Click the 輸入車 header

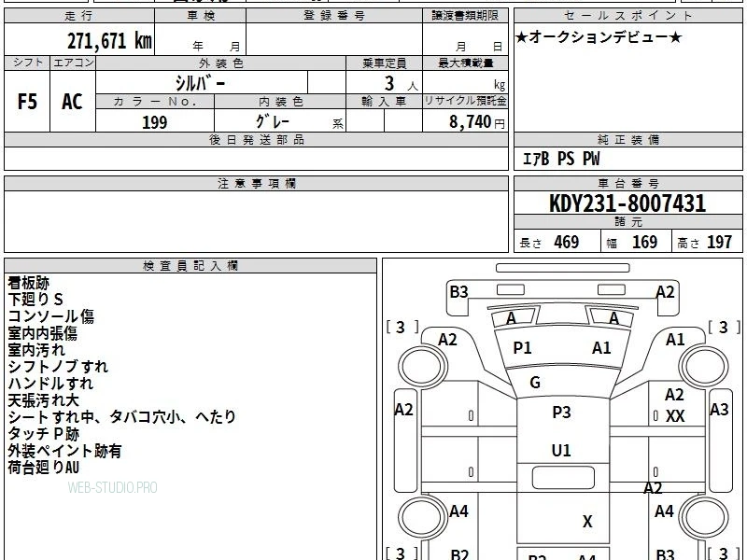point(384,101)
